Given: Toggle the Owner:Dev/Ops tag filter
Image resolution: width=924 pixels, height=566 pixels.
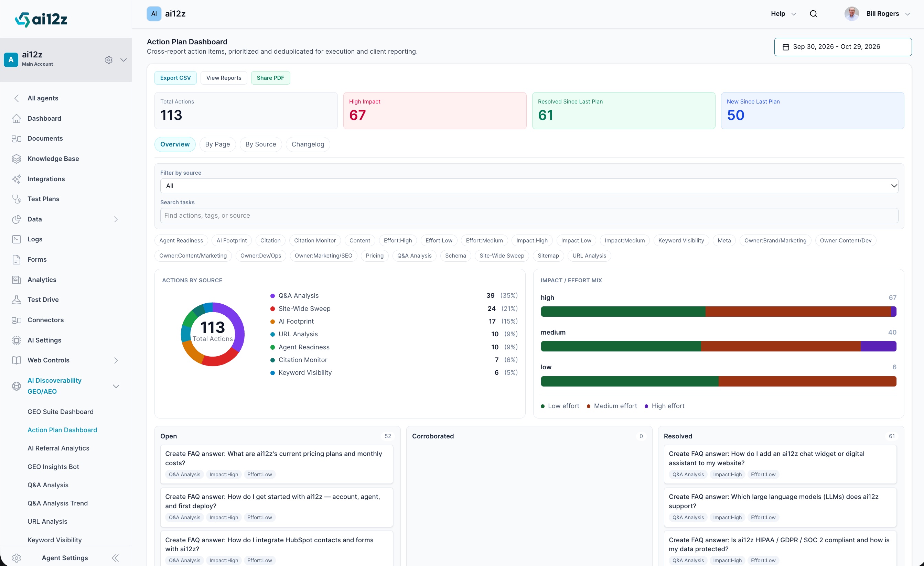Looking at the screenshot, I should point(261,255).
